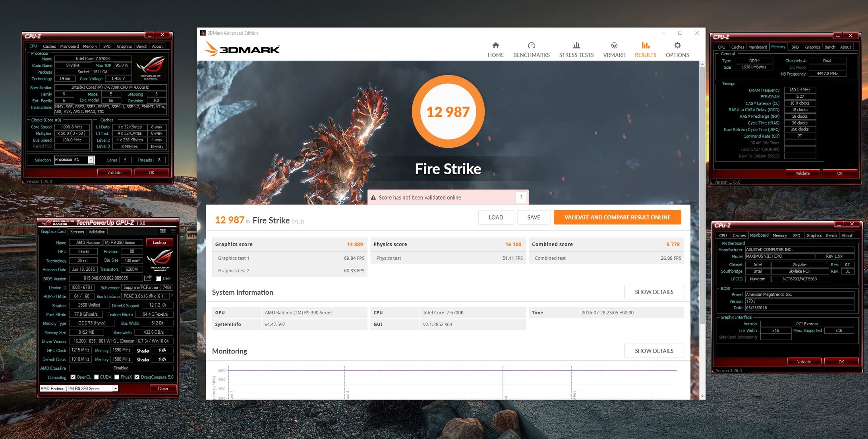Click Validate and Compare Result Online
The width and height of the screenshot is (868, 439).
coord(617,217)
